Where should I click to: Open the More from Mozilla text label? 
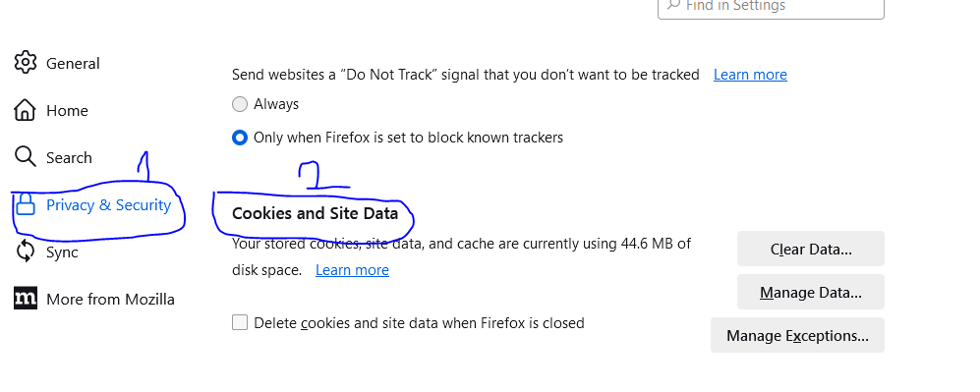click(111, 299)
